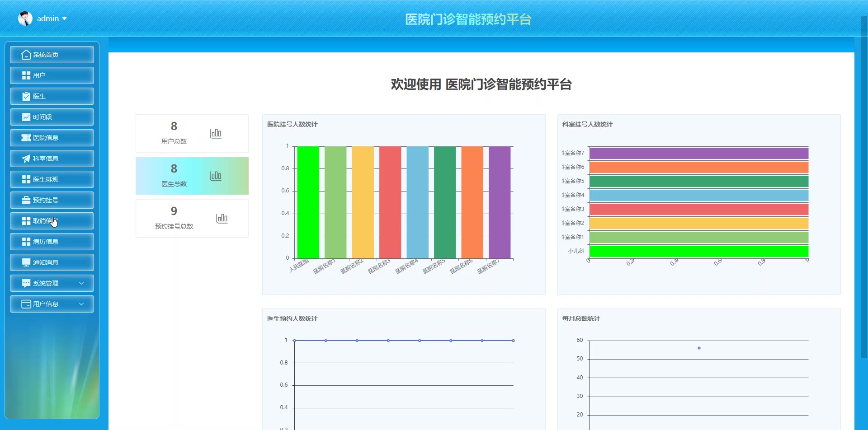Click the 每月总额统计 chart title
This screenshot has height=430, width=868.
581,318
